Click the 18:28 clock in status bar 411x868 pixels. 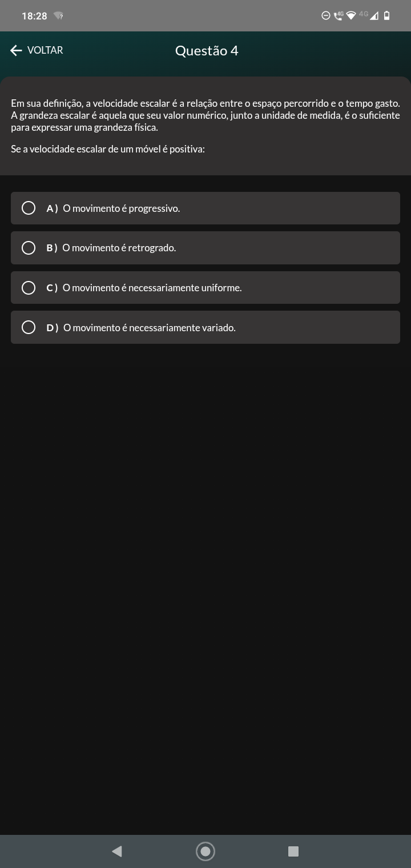pyautogui.click(x=34, y=16)
